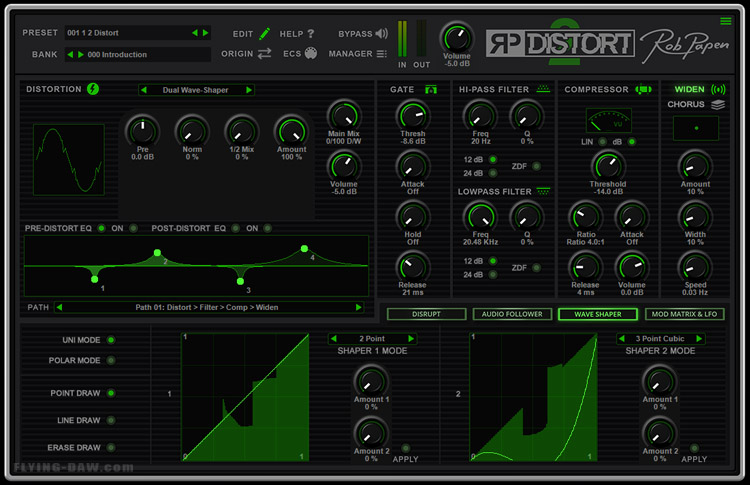Viewport: 750px width, 485px height.
Task: Click the Lowpass Freq knob
Action: [480, 217]
